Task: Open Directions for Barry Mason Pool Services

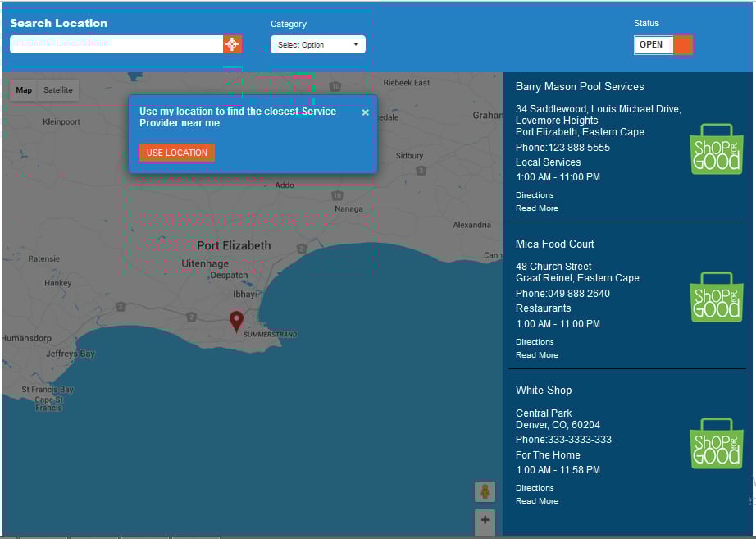Action: [535, 195]
